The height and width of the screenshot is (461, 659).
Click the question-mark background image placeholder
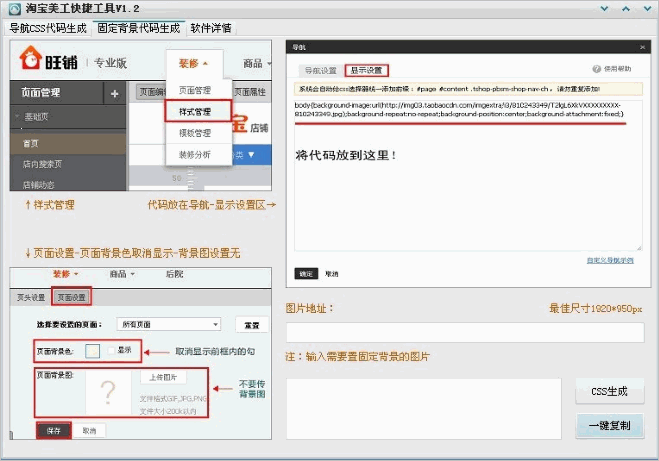point(108,393)
